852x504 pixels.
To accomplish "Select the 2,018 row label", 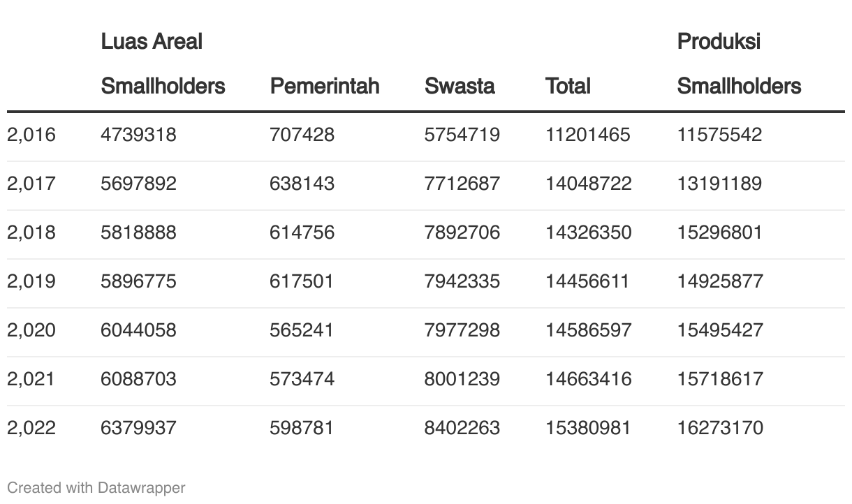I will pyautogui.click(x=31, y=232).
